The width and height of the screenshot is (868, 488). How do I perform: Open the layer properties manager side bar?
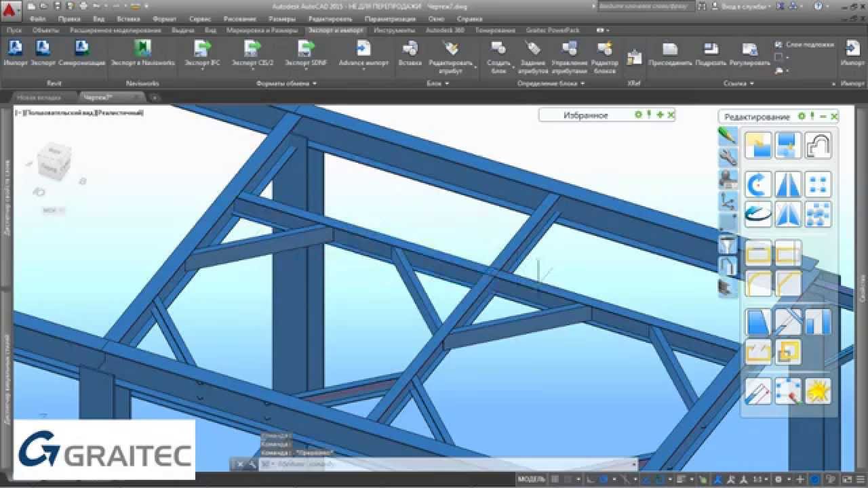(7, 197)
